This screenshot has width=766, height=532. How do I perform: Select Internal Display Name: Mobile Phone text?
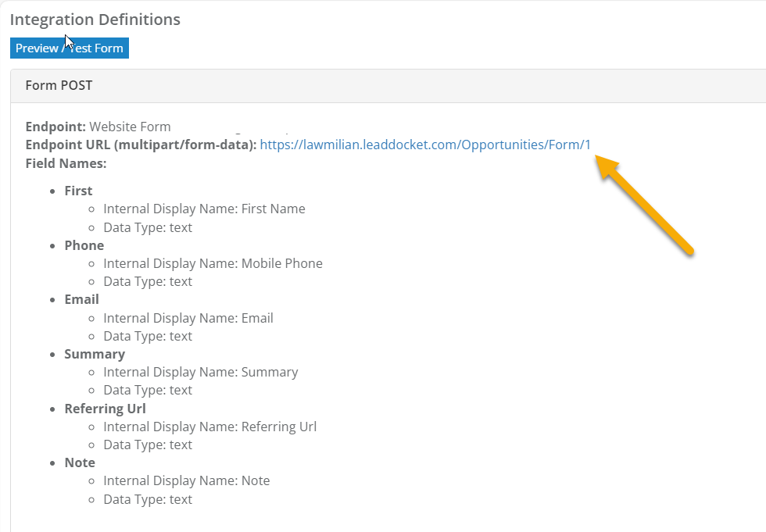pos(213,263)
